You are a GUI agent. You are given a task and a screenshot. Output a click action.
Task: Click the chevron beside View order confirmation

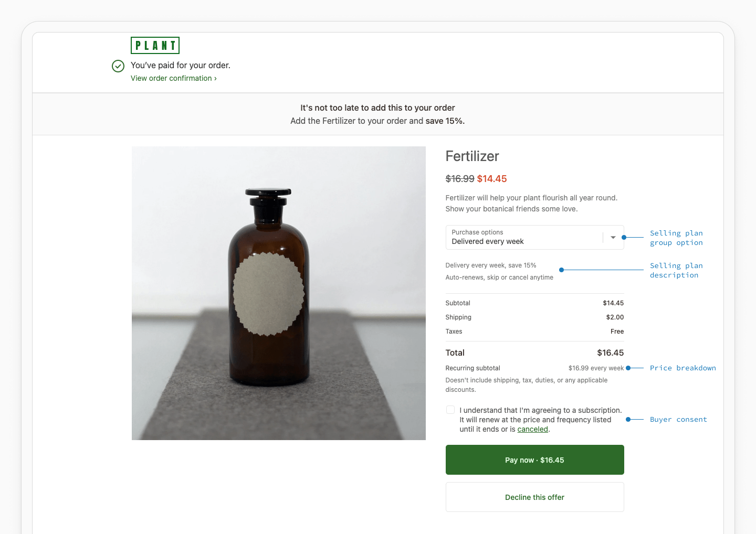point(214,78)
